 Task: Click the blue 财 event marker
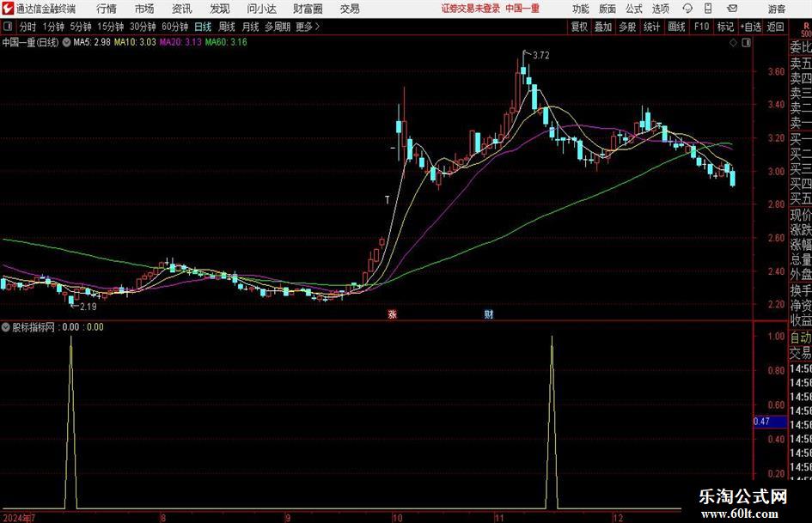(488, 314)
